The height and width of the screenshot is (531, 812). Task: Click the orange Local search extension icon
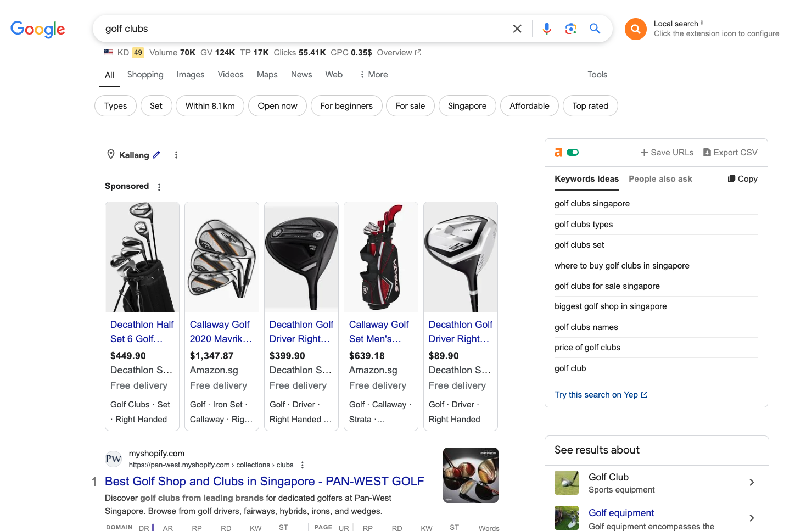click(x=635, y=29)
